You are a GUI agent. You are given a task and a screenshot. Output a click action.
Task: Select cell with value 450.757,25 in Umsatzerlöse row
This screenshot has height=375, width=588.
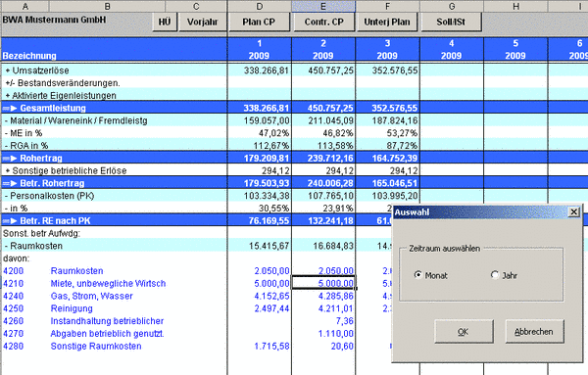pyautogui.click(x=323, y=70)
